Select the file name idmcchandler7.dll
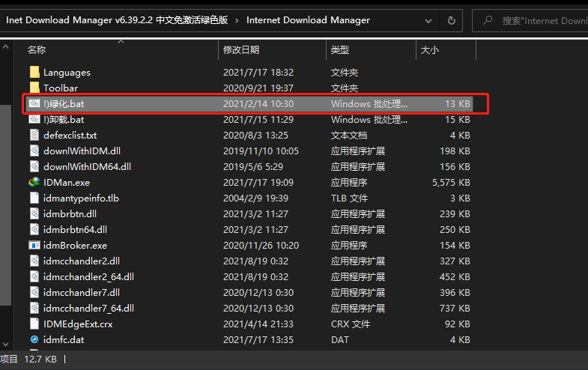The image size is (588, 370). click(x=82, y=293)
